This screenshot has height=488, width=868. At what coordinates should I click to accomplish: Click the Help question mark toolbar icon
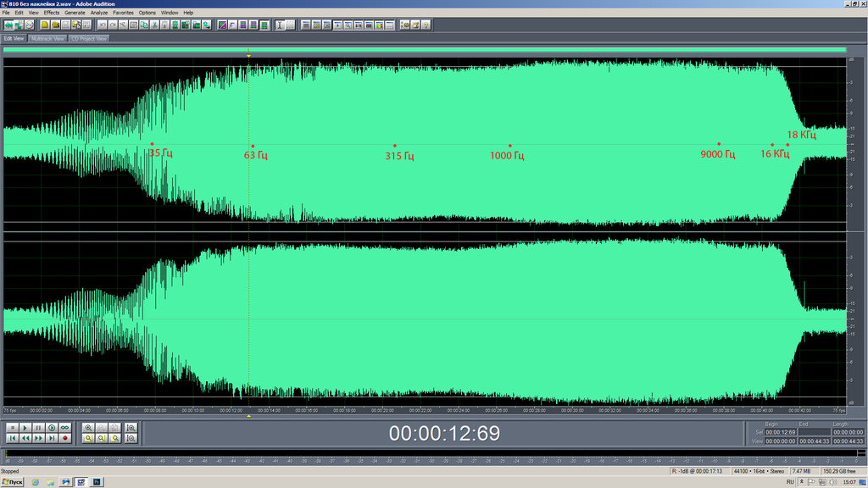426,25
